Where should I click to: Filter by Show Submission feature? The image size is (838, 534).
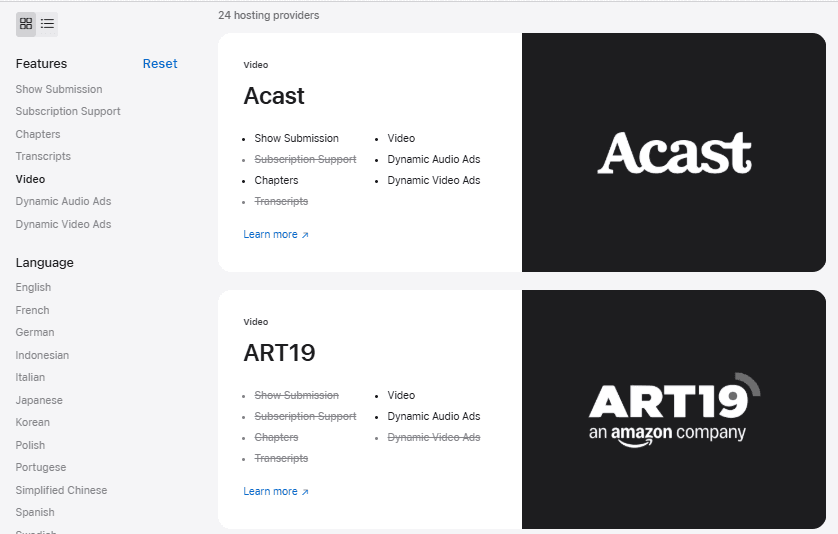pos(59,89)
